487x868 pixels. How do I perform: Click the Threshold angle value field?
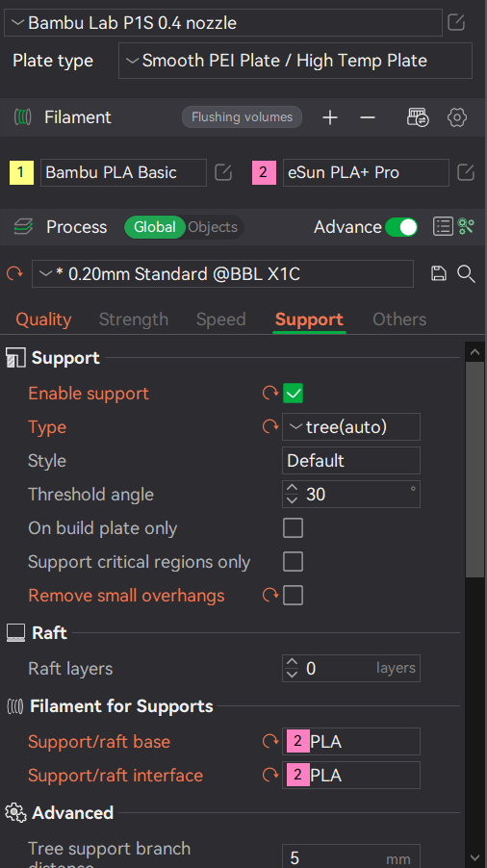pyautogui.click(x=351, y=495)
